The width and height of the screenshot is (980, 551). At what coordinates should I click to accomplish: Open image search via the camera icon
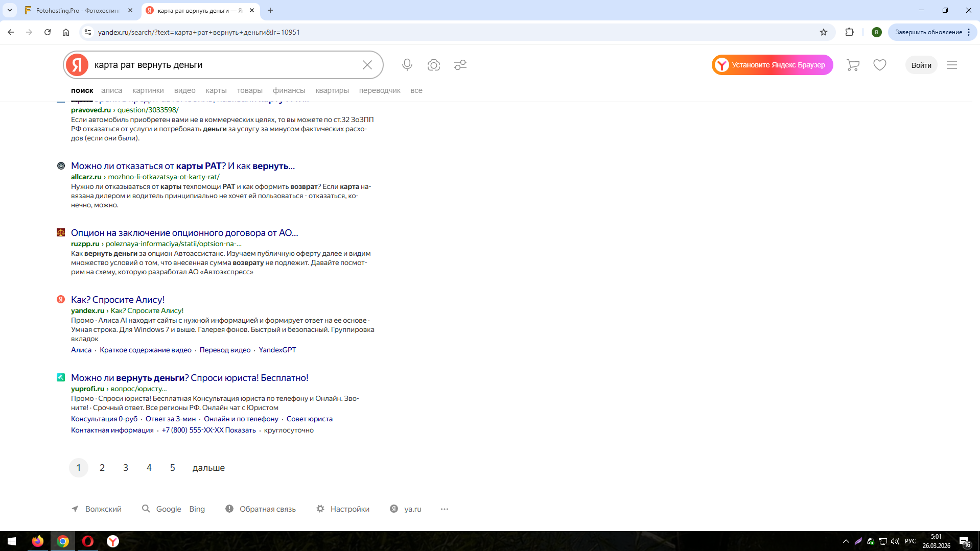coord(434,65)
